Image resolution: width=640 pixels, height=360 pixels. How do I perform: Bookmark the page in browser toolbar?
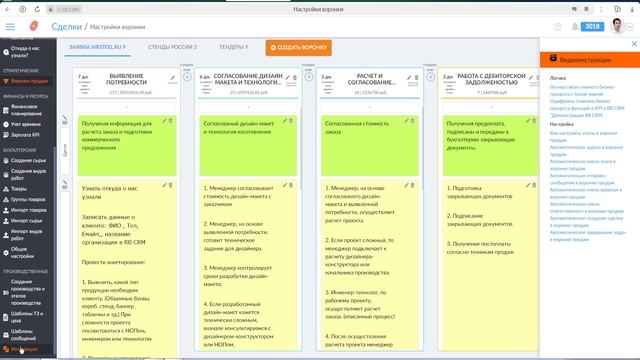(x=587, y=9)
